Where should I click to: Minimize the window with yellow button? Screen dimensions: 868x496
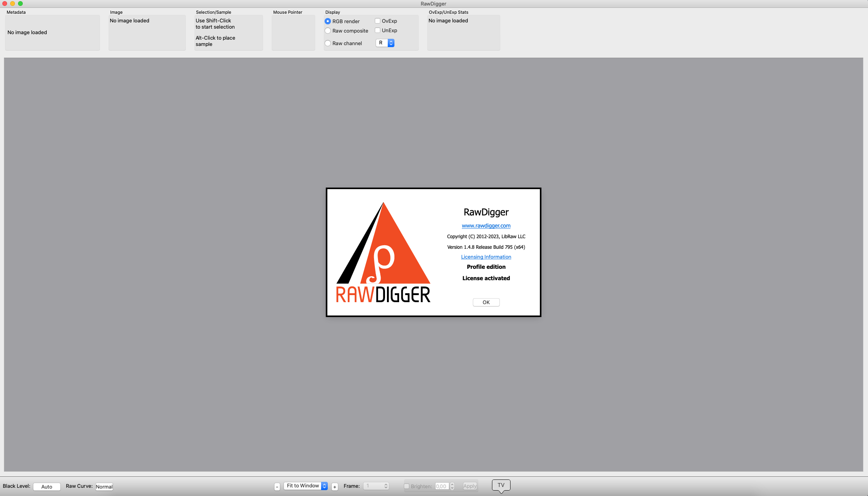(x=13, y=4)
